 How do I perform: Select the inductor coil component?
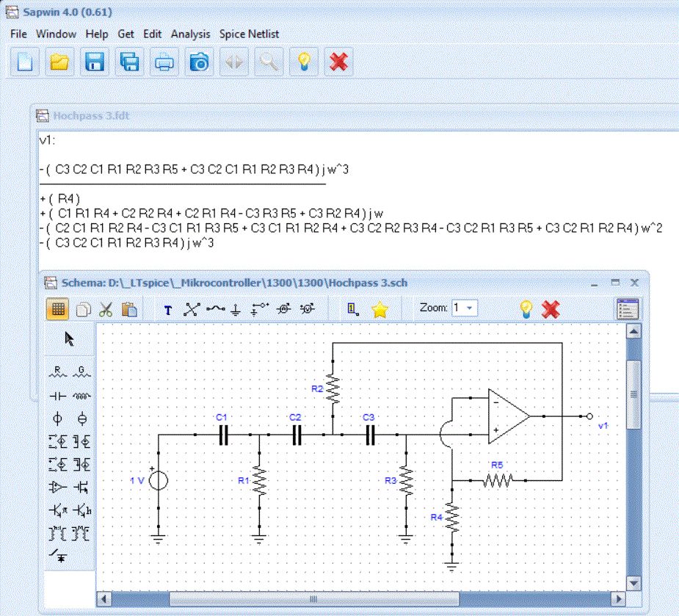tap(81, 395)
